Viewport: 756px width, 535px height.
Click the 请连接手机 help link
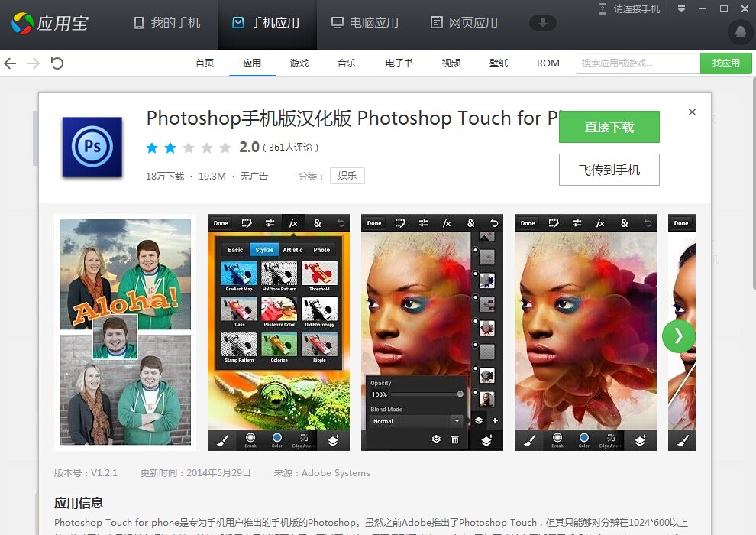[629, 8]
